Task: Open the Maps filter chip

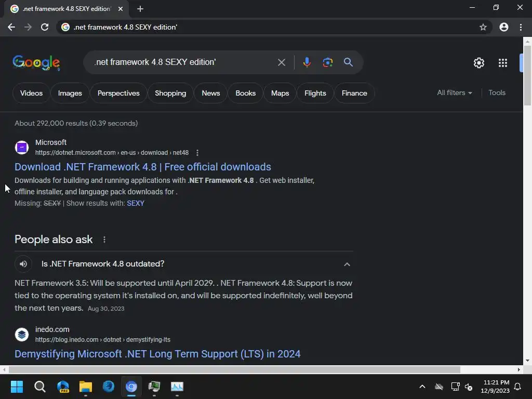Action: point(280,93)
